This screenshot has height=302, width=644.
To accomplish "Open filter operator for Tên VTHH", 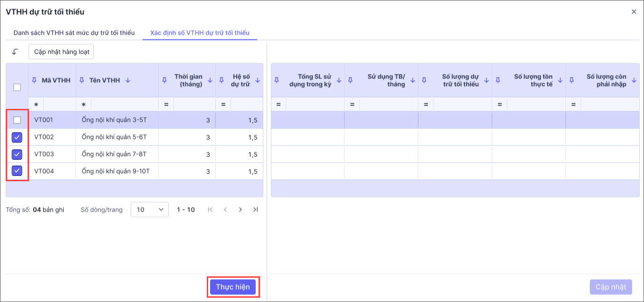I will (84, 104).
